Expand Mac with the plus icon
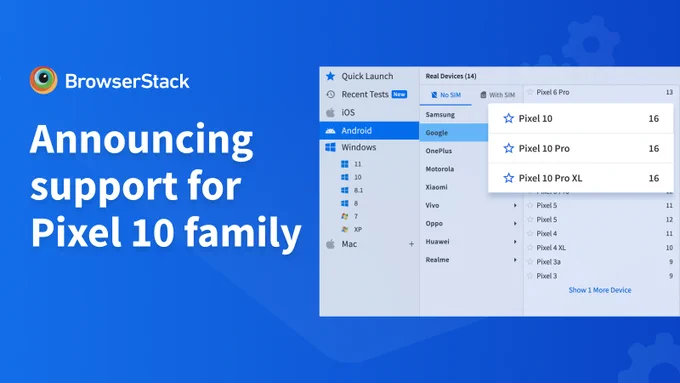This screenshot has height=383, width=680. pyautogui.click(x=411, y=244)
